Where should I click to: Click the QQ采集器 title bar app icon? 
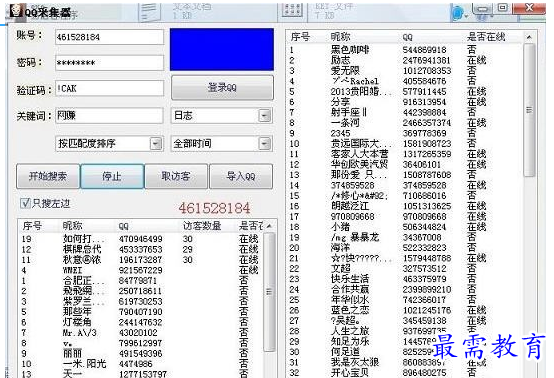(16, 11)
